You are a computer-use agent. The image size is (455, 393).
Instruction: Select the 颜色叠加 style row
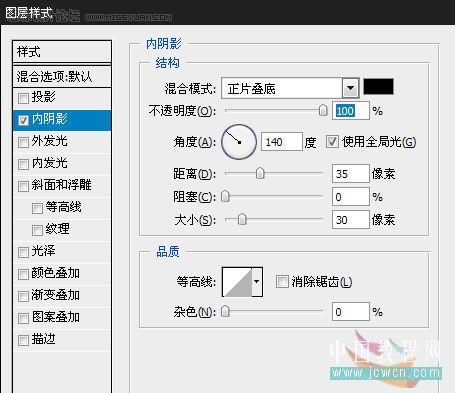(62, 274)
